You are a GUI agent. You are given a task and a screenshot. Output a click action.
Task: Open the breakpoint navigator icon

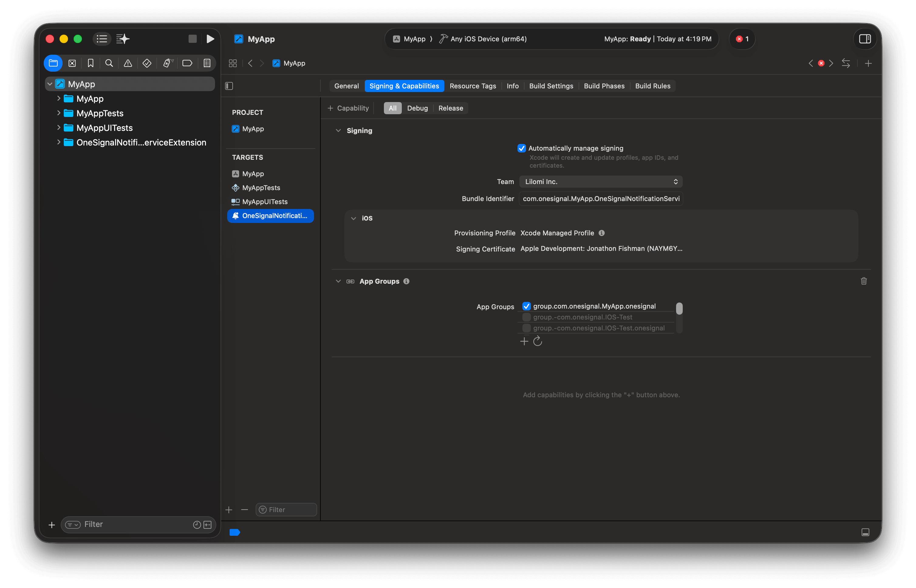187,63
